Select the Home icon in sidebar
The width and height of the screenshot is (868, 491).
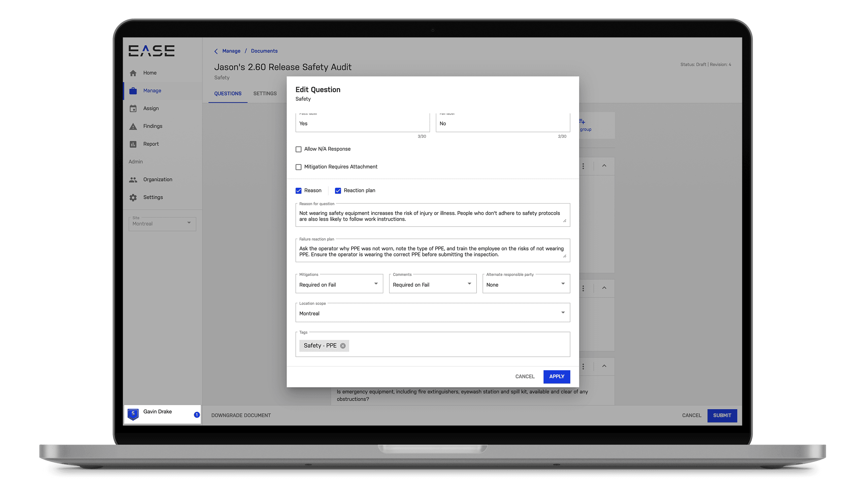pos(133,73)
